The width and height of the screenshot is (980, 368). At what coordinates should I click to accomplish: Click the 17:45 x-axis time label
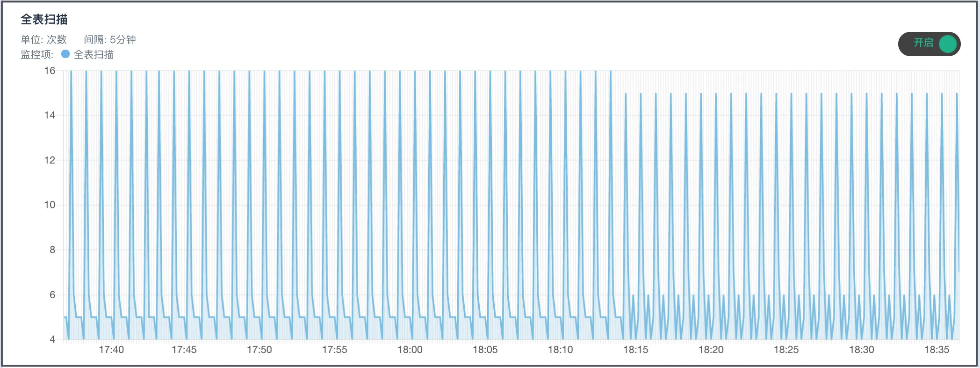184,350
